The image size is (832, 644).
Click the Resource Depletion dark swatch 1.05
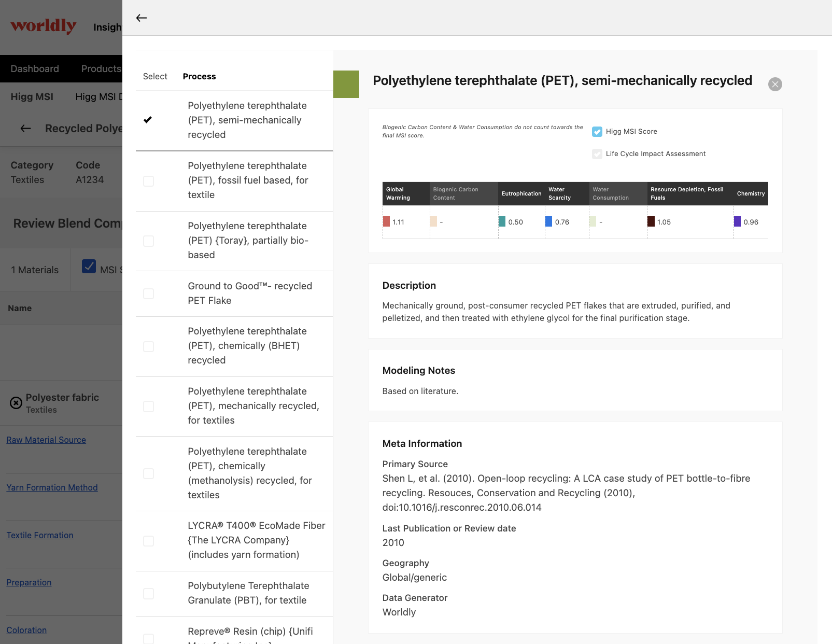point(651,222)
